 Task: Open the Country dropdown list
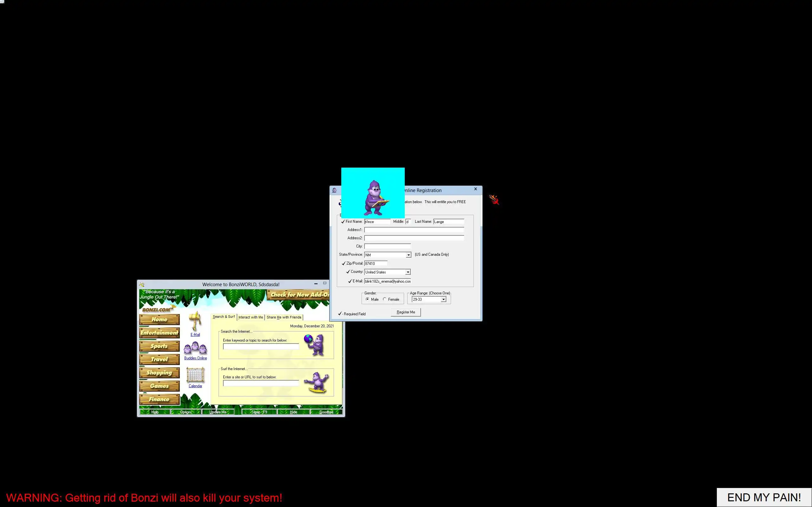tap(408, 272)
